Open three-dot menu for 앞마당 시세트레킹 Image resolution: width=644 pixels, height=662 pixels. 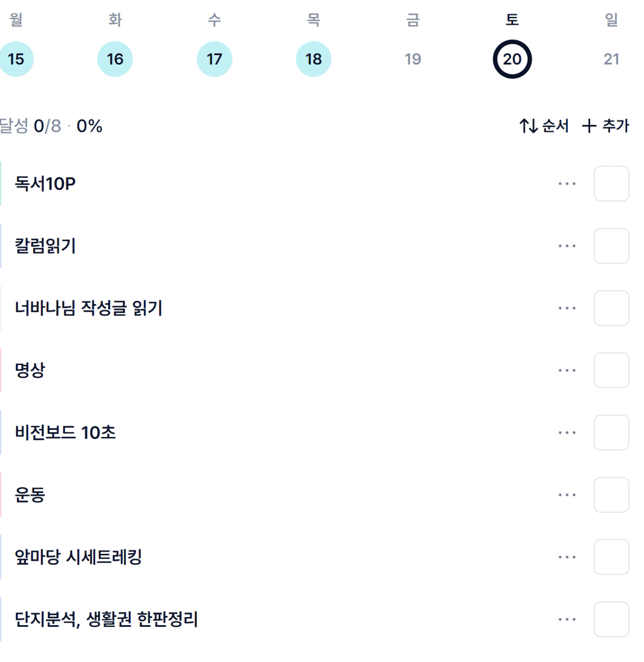coord(567,557)
